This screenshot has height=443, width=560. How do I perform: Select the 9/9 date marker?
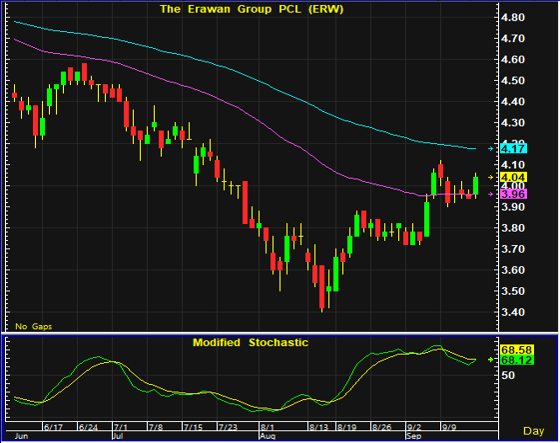(449, 427)
